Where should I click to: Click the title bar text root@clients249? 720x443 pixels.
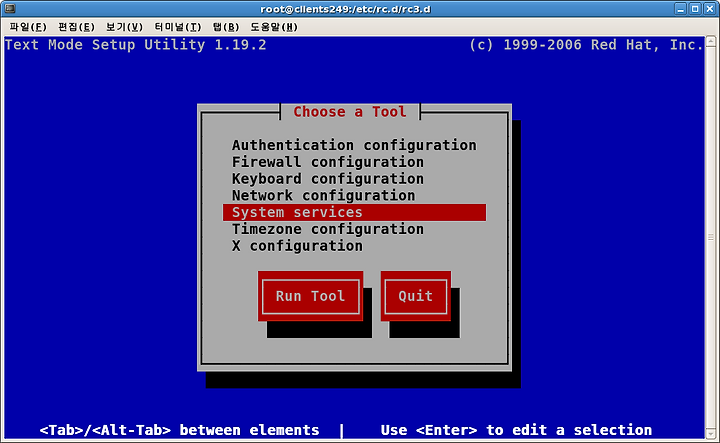click(x=345, y=9)
